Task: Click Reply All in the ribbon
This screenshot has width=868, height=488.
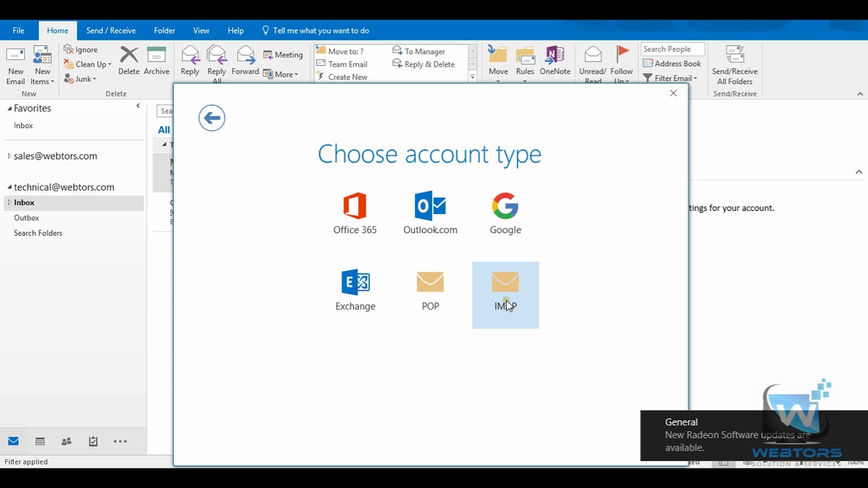Action: click(x=216, y=65)
